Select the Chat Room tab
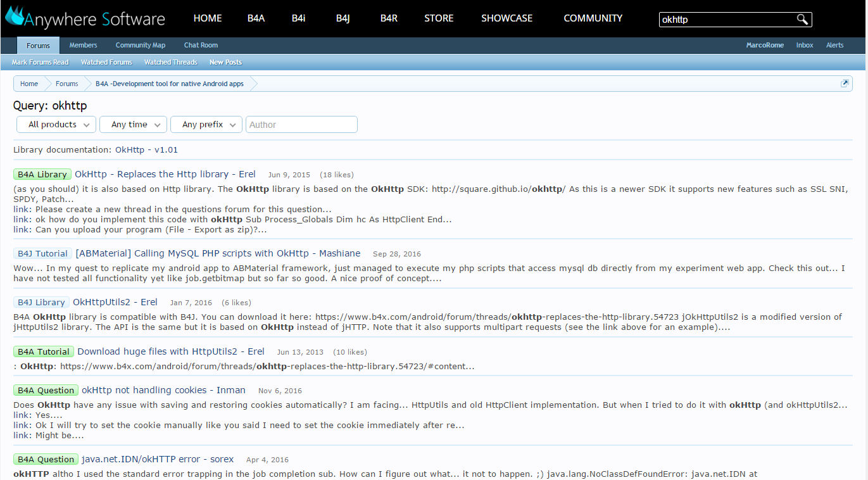This screenshot has width=868, height=480. point(201,46)
